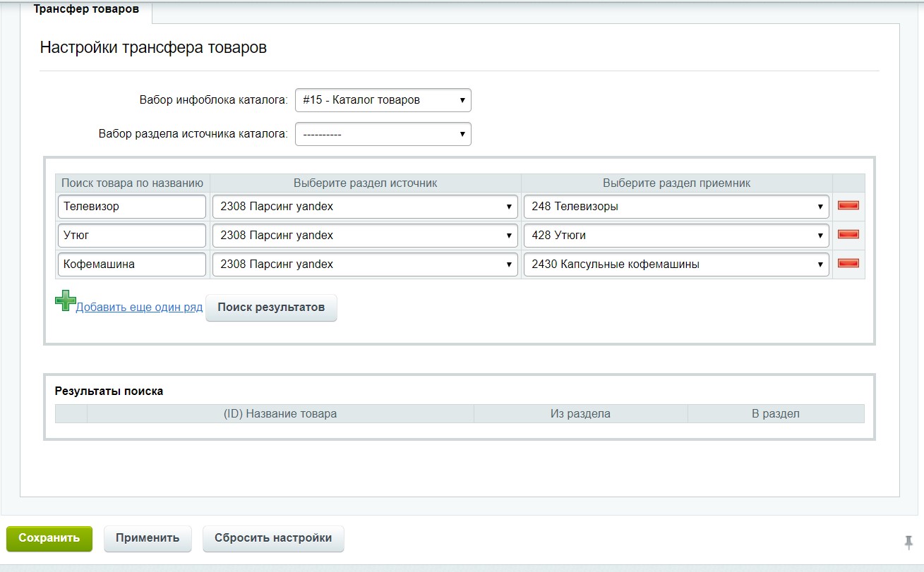Focus the Утюг search field
The width and height of the screenshot is (924, 572).
click(132, 236)
